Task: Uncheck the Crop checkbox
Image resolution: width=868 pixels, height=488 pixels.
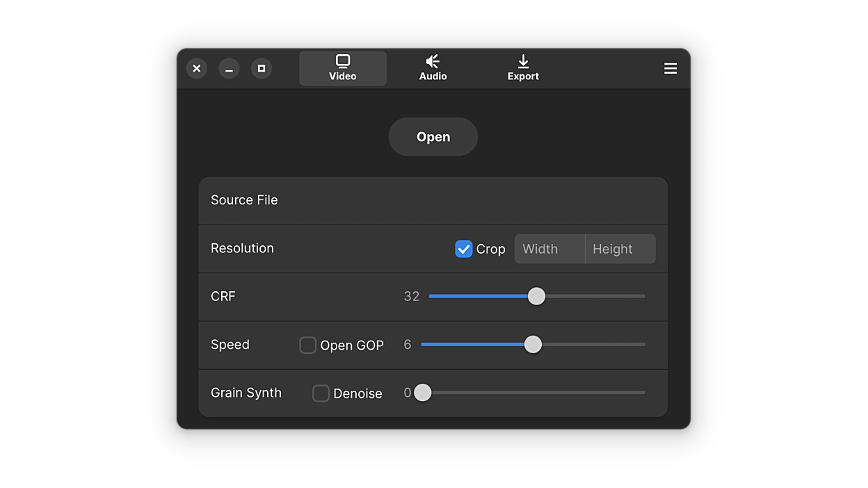Action: [464, 249]
